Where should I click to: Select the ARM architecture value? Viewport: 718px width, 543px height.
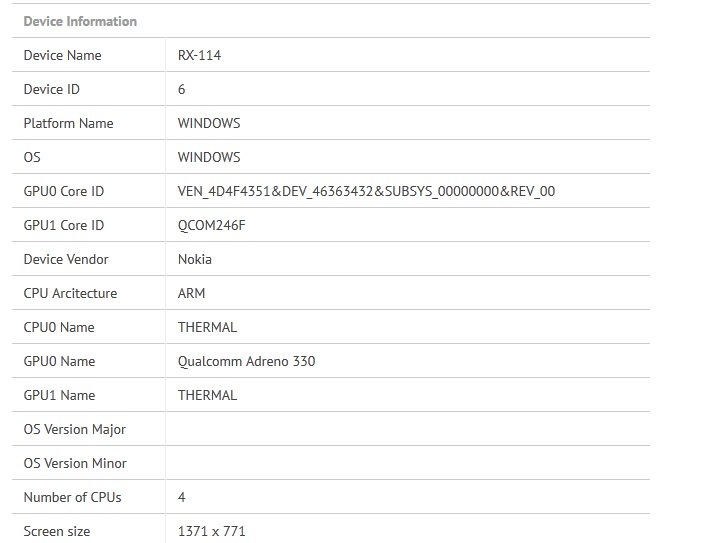(x=192, y=293)
